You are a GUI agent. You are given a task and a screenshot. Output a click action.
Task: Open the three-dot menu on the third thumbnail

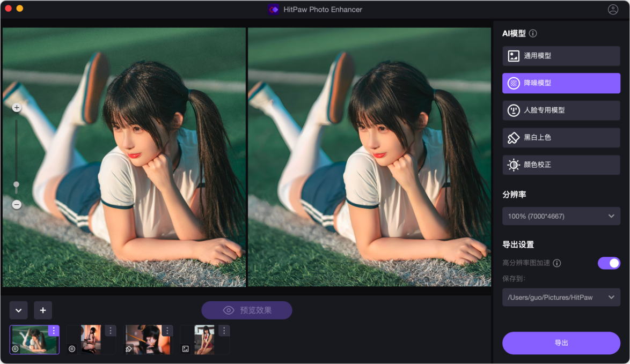[167, 331]
